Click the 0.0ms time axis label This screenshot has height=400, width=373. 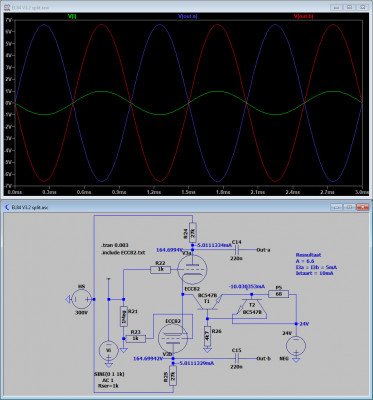pos(14,193)
